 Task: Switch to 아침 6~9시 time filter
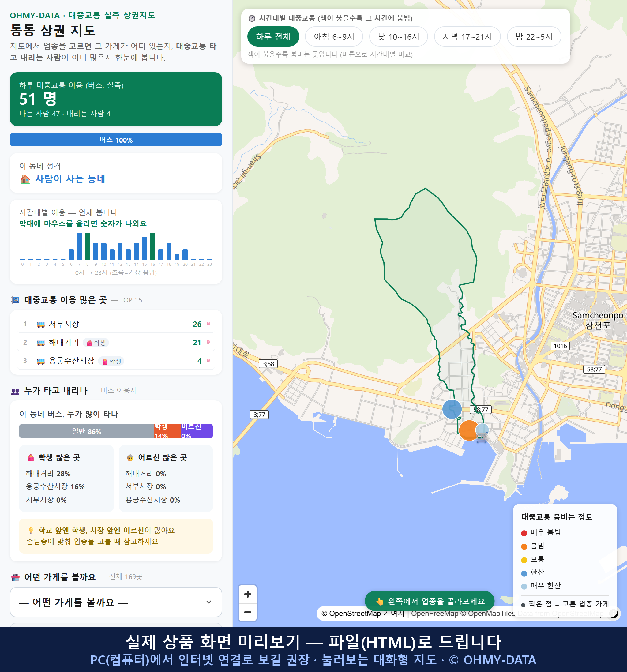point(334,36)
